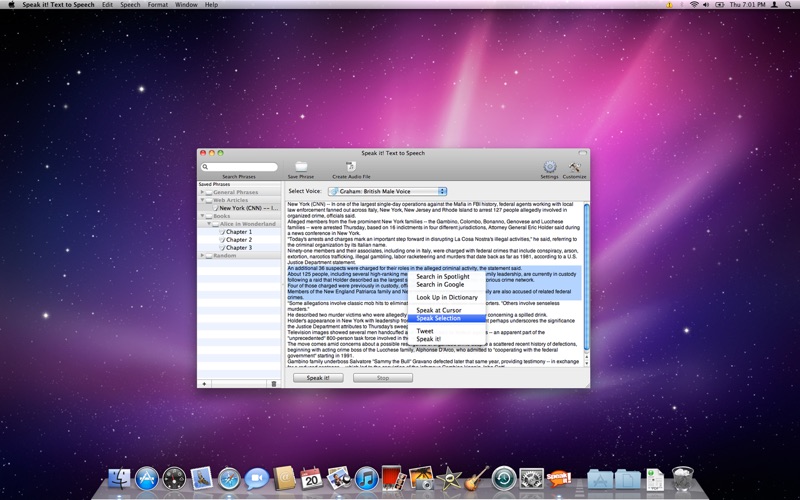This screenshot has height=500, width=800.
Task: Collapse the Alice in Wonderland folder
Action: [209, 224]
